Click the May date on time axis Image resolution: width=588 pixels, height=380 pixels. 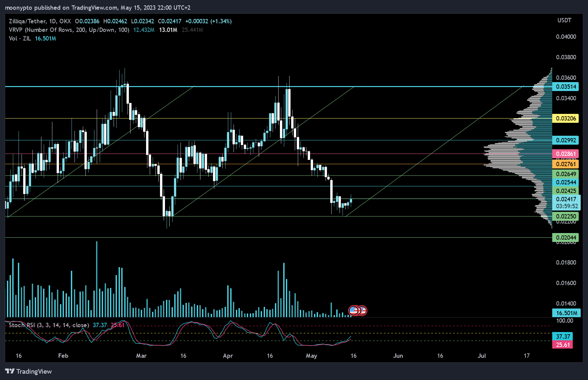(311, 356)
